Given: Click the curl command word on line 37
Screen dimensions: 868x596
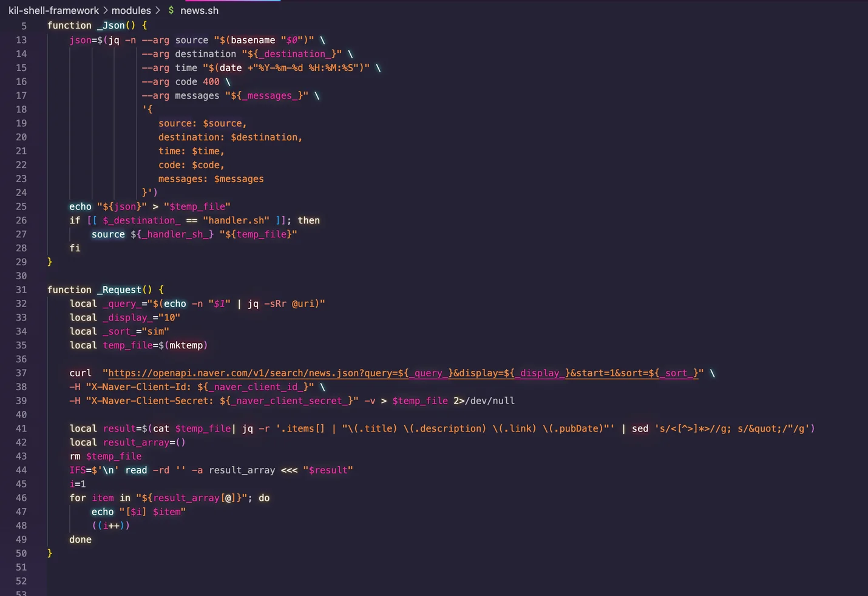Looking at the screenshot, I should (x=80, y=373).
